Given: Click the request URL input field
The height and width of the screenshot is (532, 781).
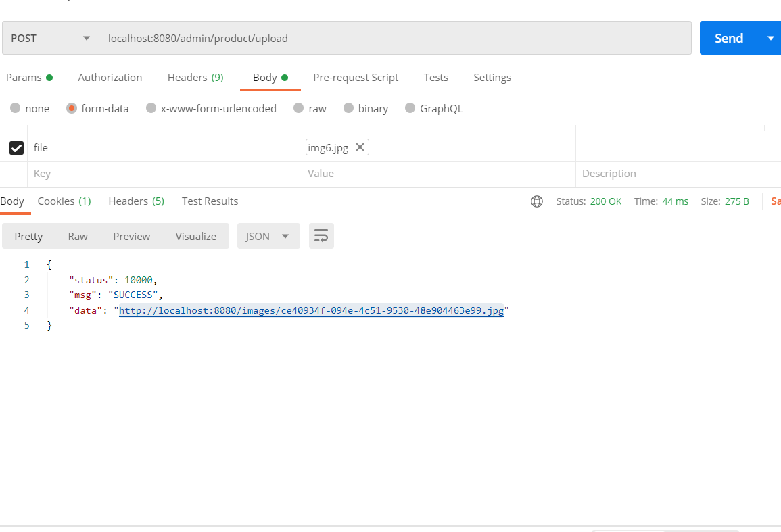Looking at the screenshot, I should 395,38.
